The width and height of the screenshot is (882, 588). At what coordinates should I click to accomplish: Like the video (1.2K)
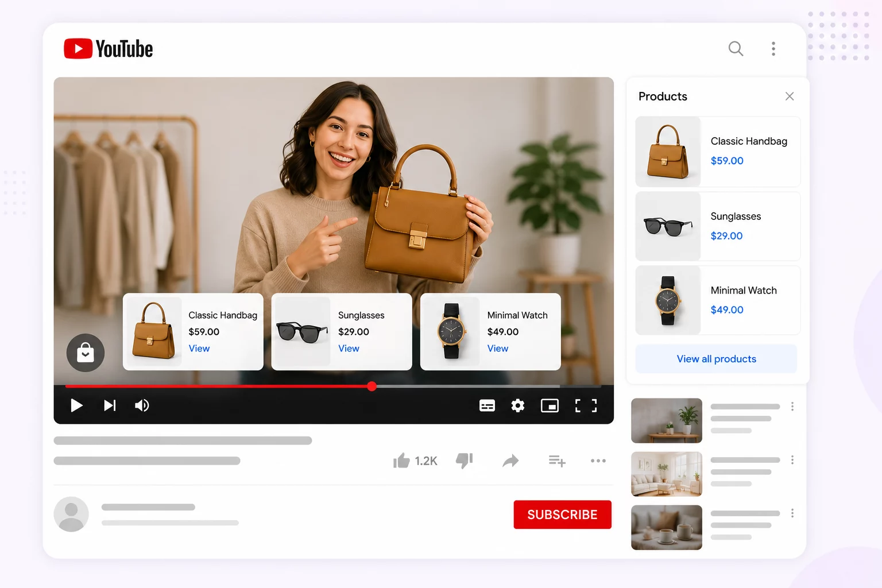click(x=415, y=461)
